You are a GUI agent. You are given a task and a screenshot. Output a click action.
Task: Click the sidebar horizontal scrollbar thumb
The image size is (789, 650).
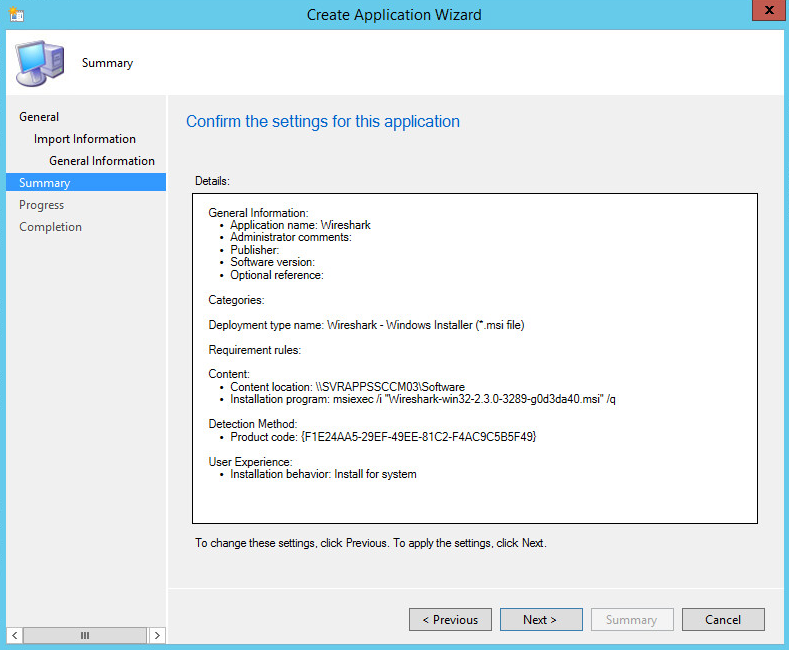pos(85,635)
